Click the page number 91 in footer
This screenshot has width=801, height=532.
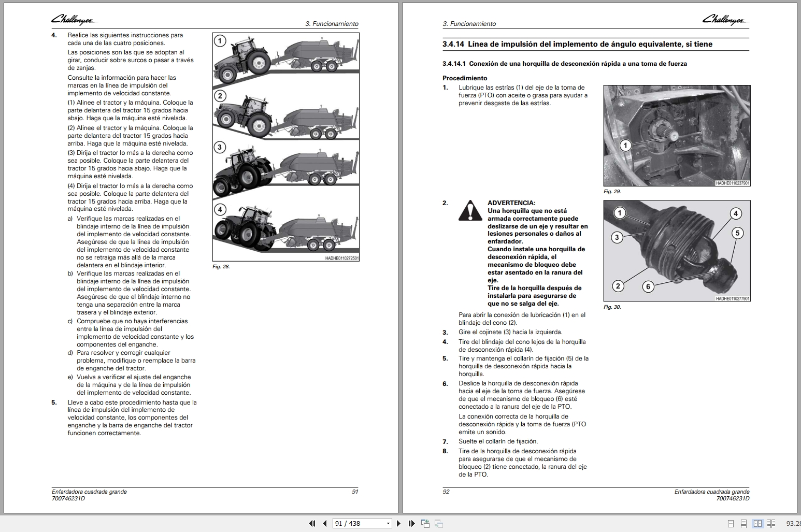click(355, 492)
